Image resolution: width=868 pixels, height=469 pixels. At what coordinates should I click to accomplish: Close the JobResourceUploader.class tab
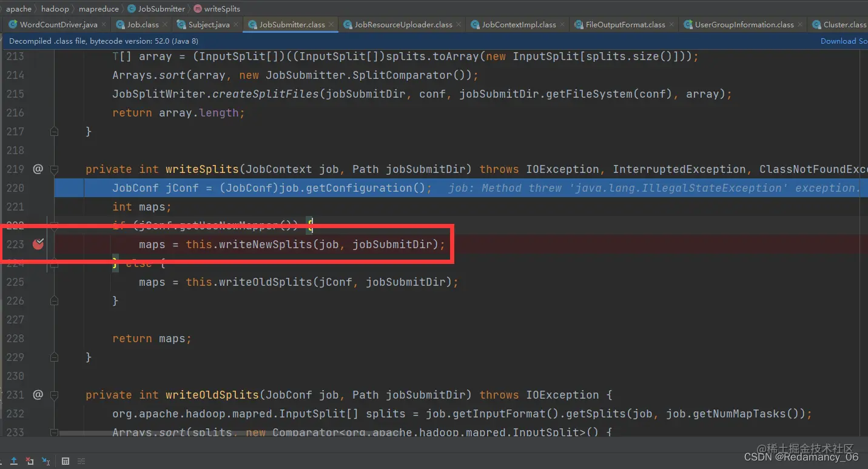point(459,25)
